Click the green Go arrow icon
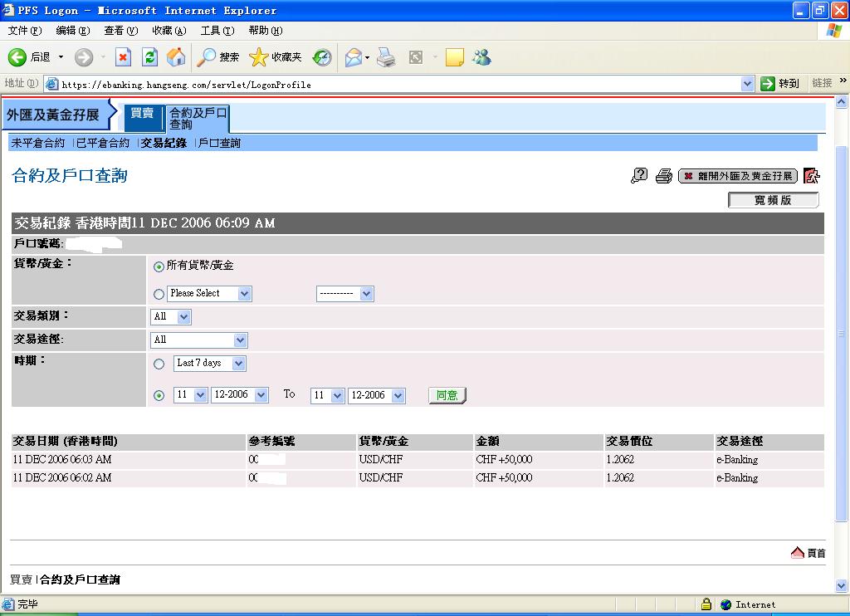 [x=767, y=84]
